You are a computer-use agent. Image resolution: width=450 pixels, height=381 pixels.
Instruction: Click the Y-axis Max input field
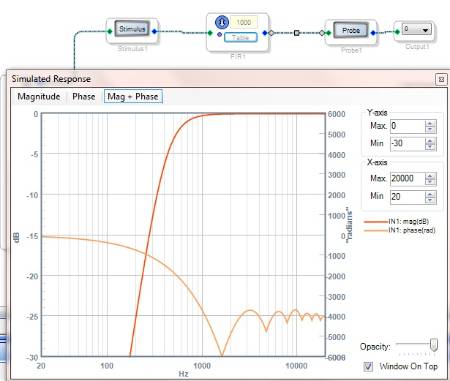click(x=407, y=126)
